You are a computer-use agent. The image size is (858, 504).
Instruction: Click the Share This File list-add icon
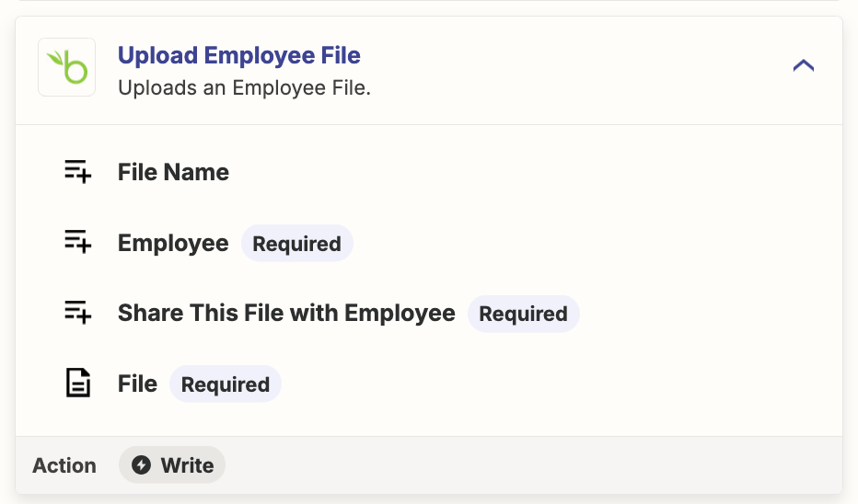tap(77, 312)
